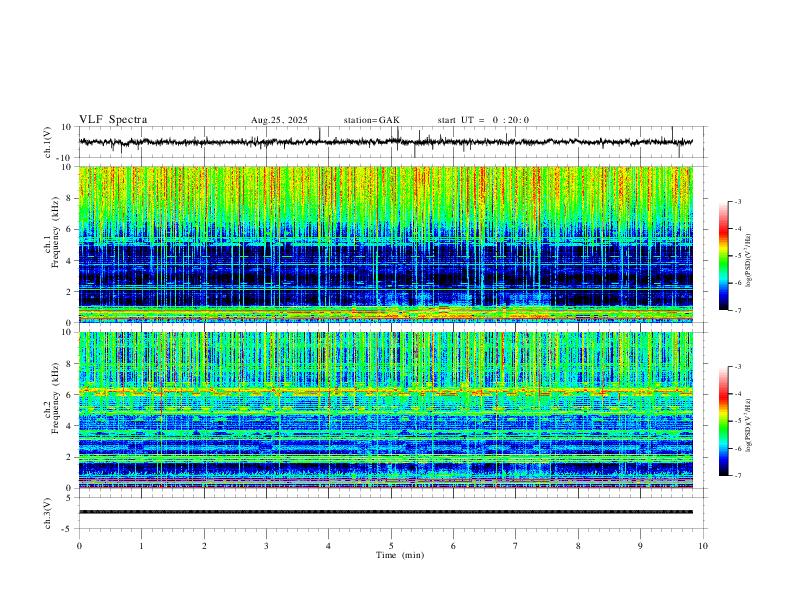Click the lower log PSD color bar
Viewport: 792px width, 612px height.
pyautogui.click(x=724, y=421)
